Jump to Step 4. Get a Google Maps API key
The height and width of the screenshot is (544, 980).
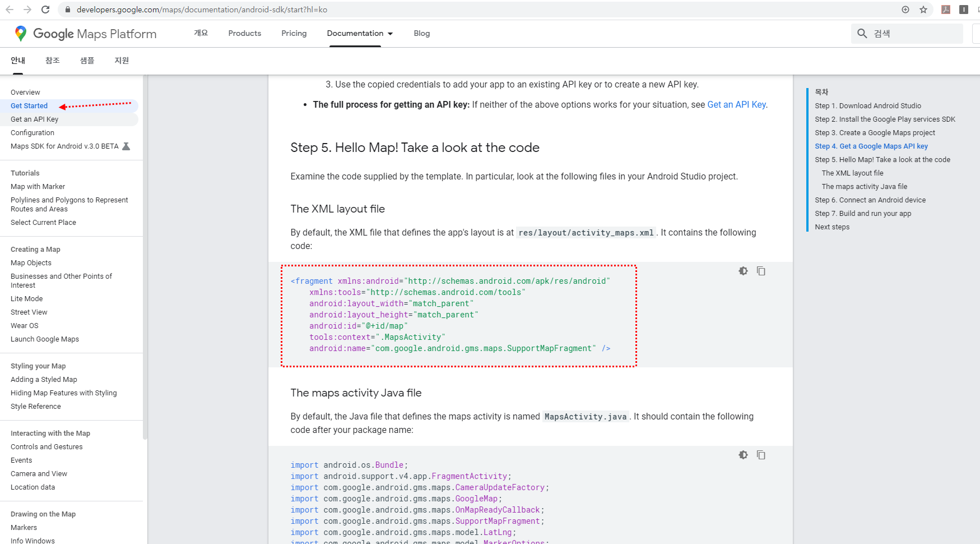click(x=871, y=146)
